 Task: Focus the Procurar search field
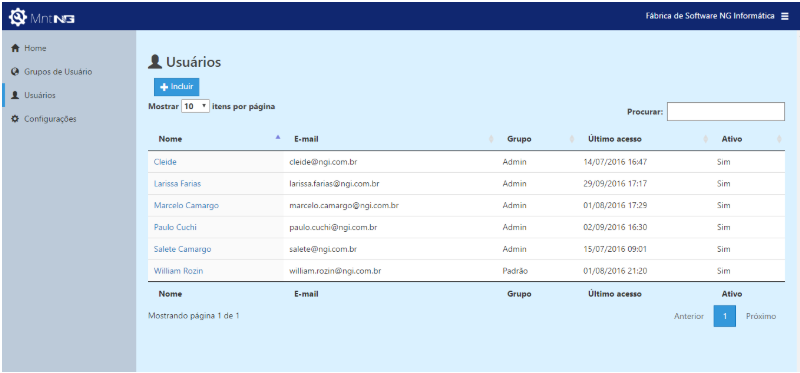[x=726, y=112]
